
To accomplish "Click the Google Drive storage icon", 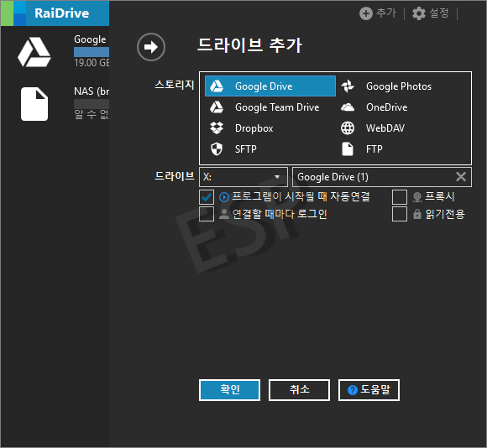I will click(x=217, y=86).
